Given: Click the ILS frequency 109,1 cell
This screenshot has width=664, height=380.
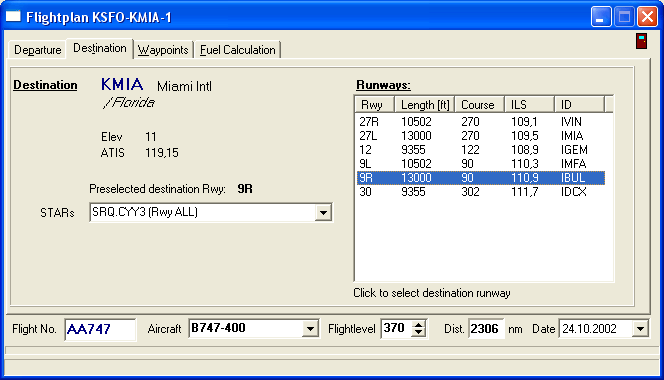Looking at the screenshot, I should 524,122.
